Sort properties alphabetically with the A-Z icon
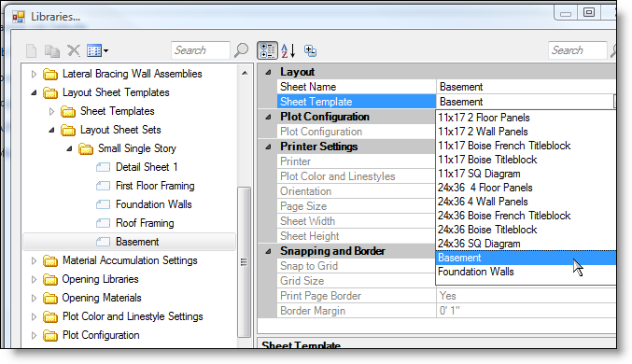The height and width of the screenshot is (364, 632). 288,50
